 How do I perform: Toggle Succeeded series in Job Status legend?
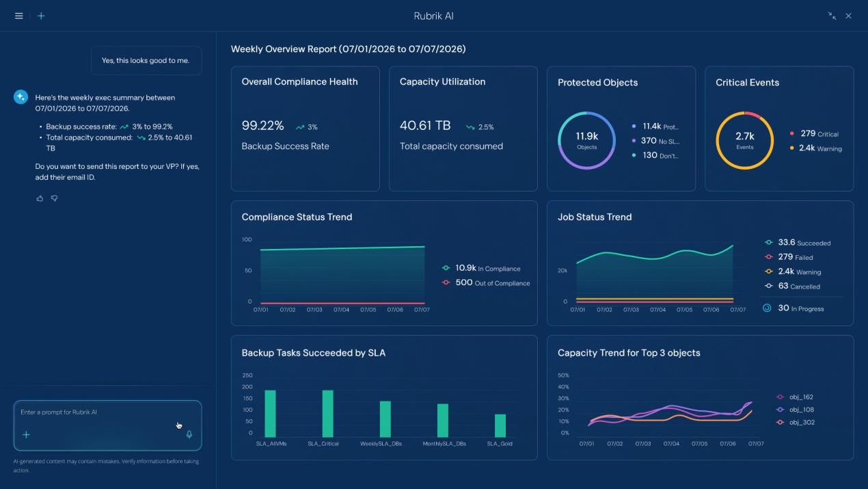pyautogui.click(x=798, y=243)
